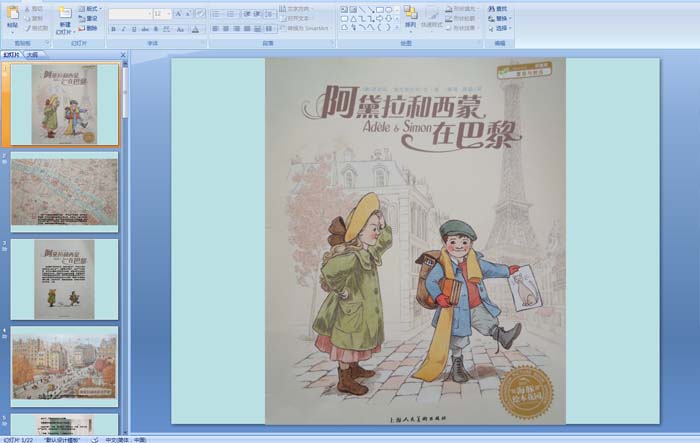Image resolution: width=700 pixels, height=443 pixels.
Task: Toggle Underline formatting
Action: click(x=134, y=29)
